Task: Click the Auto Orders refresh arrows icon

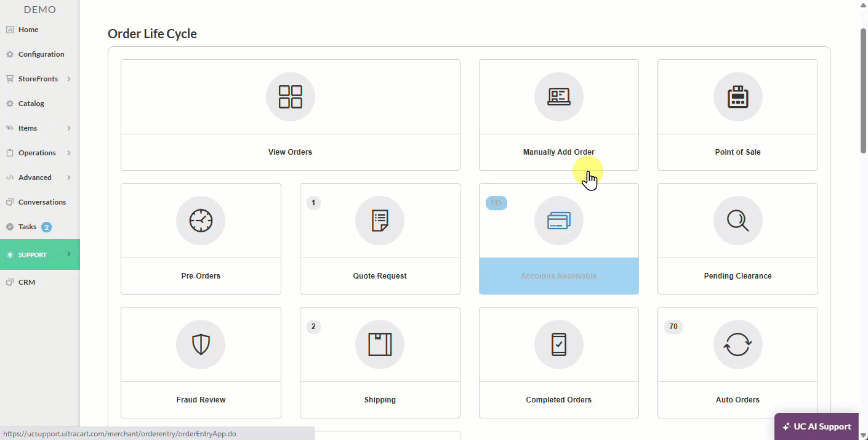Action: click(x=737, y=344)
